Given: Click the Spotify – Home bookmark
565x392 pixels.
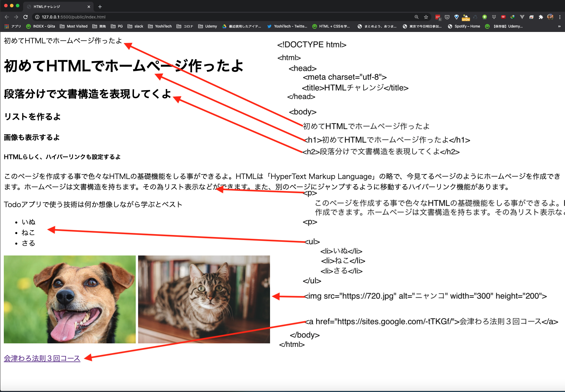Looking at the screenshot, I should (x=464, y=26).
